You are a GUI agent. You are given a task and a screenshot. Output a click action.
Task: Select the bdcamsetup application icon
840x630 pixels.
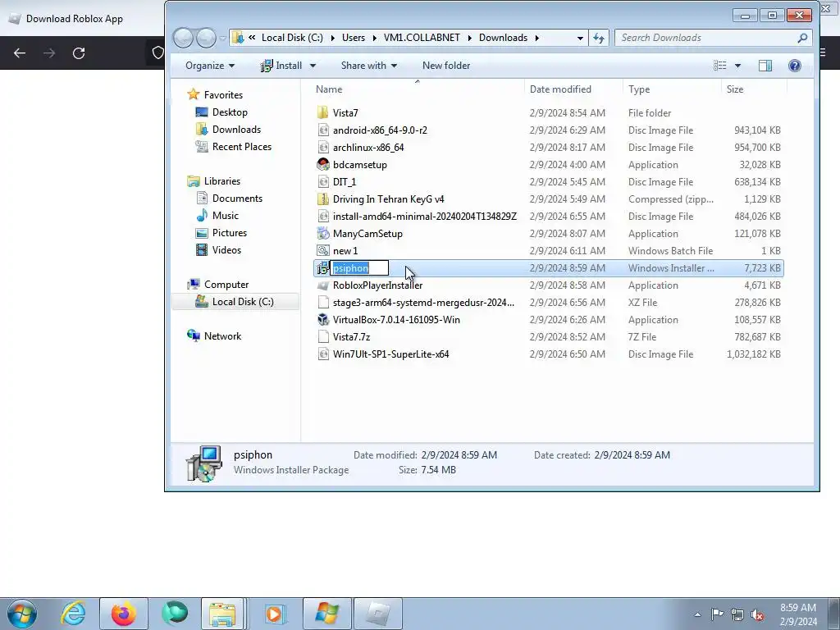click(x=322, y=164)
